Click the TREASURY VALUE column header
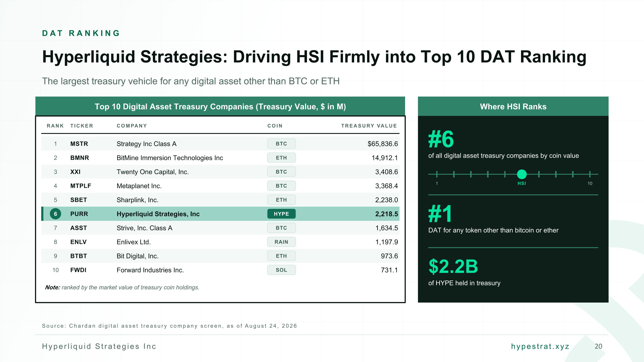644x362 pixels. (x=369, y=126)
